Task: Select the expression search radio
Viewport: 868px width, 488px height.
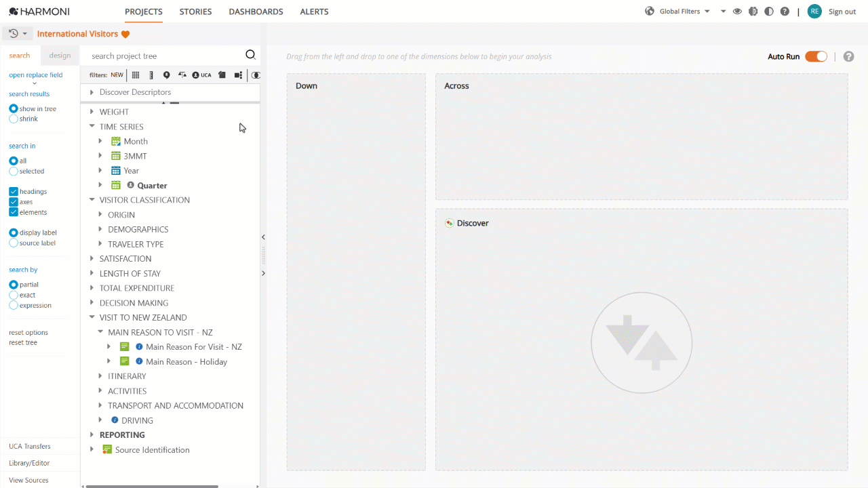Action: coord(14,305)
